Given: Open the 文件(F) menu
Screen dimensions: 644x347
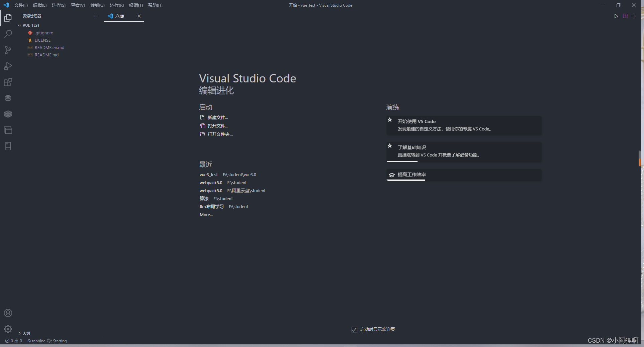Looking at the screenshot, I should (x=21, y=5).
